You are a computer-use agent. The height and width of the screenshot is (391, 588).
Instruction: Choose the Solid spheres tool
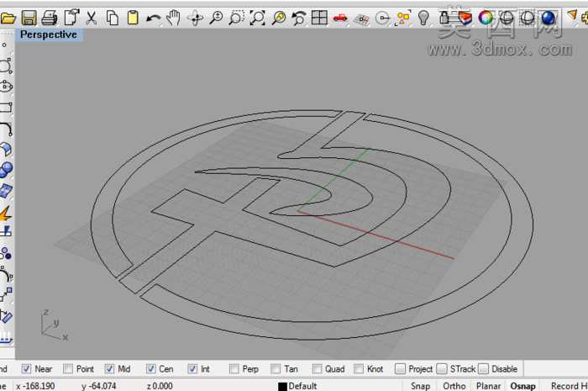coord(6,170)
